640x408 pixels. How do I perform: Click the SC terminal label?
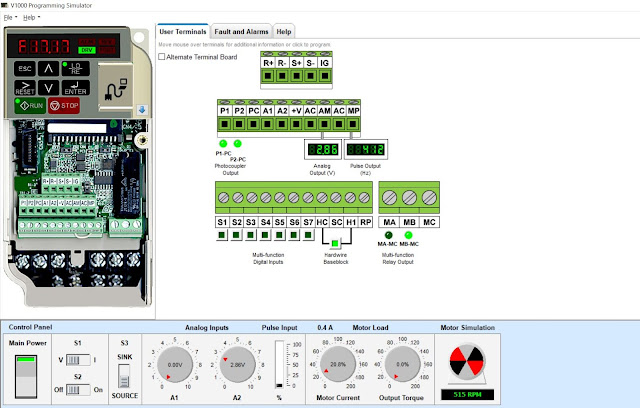tap(337, 222)
